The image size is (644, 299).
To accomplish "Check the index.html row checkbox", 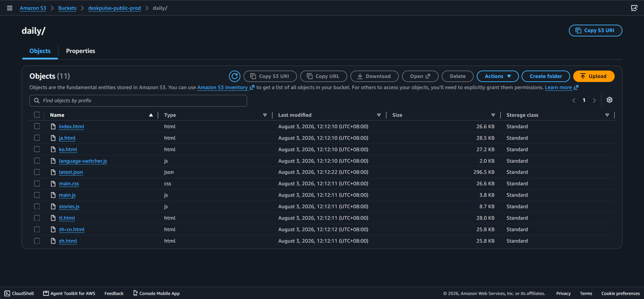I will [37, 126].
